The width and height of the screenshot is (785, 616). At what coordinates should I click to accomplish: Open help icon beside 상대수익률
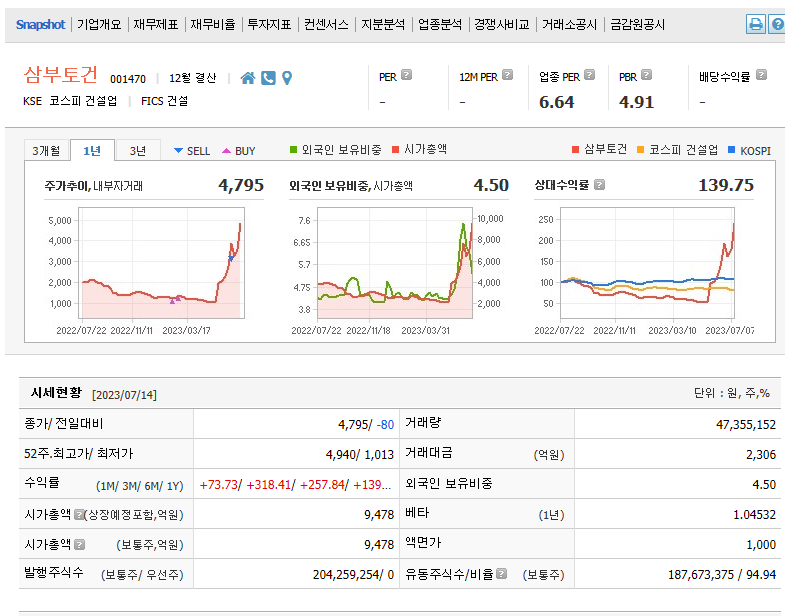599,185
